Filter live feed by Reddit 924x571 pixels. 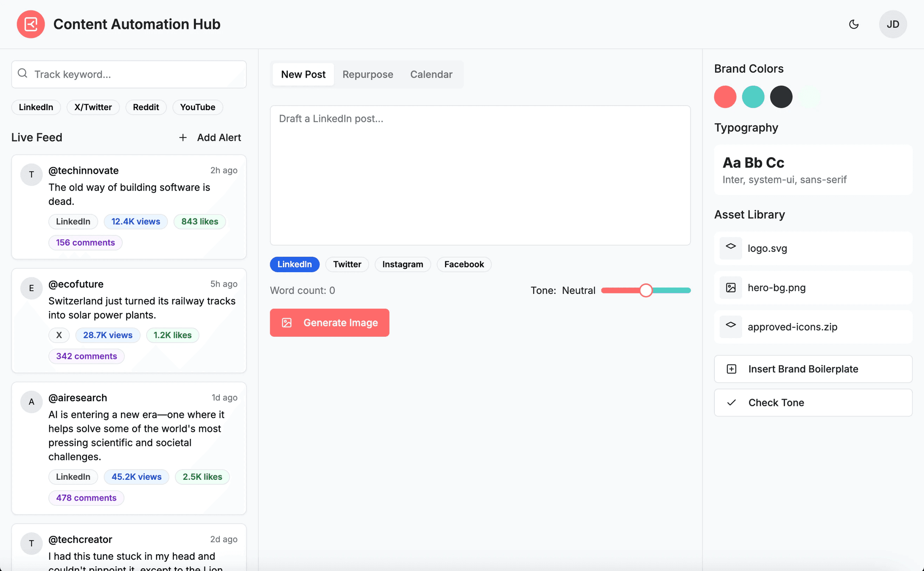click(146, 107)
